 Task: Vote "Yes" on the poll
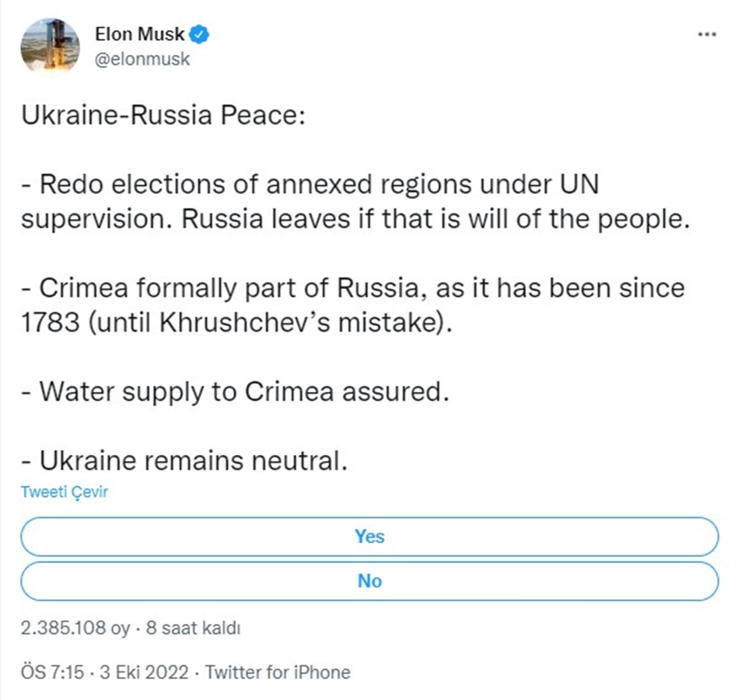point(369,537)
